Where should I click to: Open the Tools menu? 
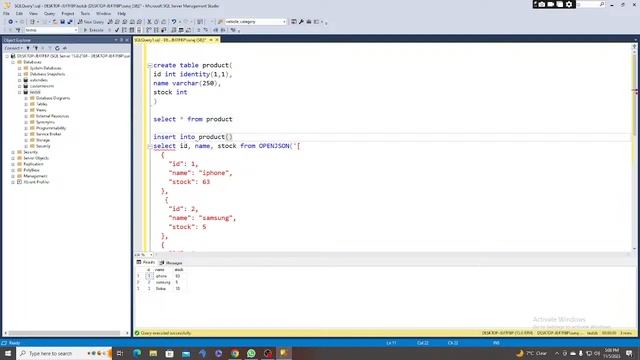click(x=85, y=13)
